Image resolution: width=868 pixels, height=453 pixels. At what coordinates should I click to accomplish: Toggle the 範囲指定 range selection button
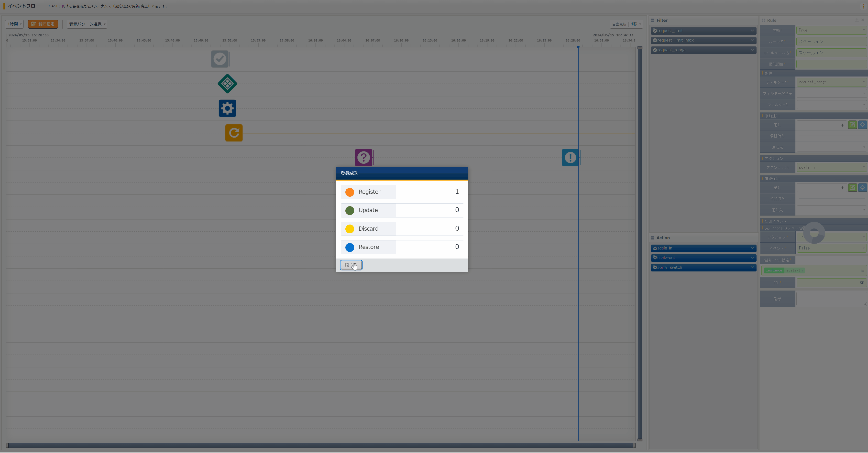point(43,24)
